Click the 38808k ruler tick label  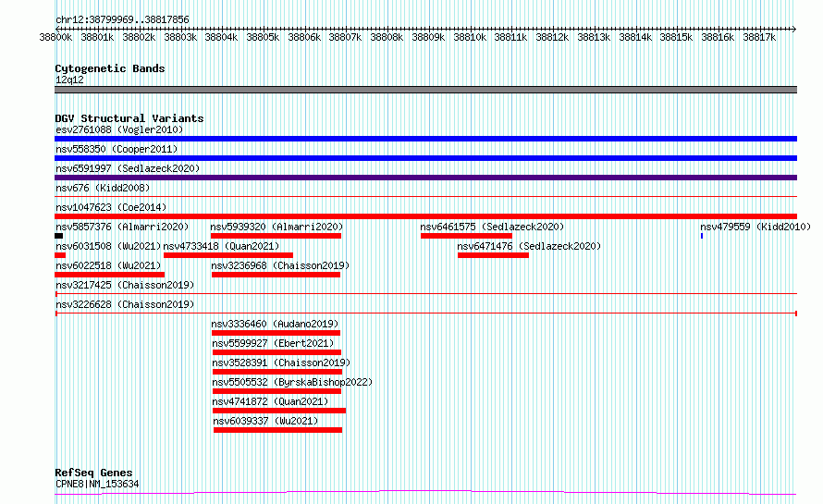[x=387, y=37]
